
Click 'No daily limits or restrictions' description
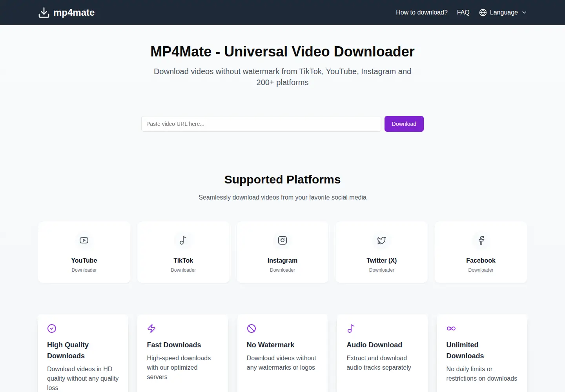pos(482,374)
